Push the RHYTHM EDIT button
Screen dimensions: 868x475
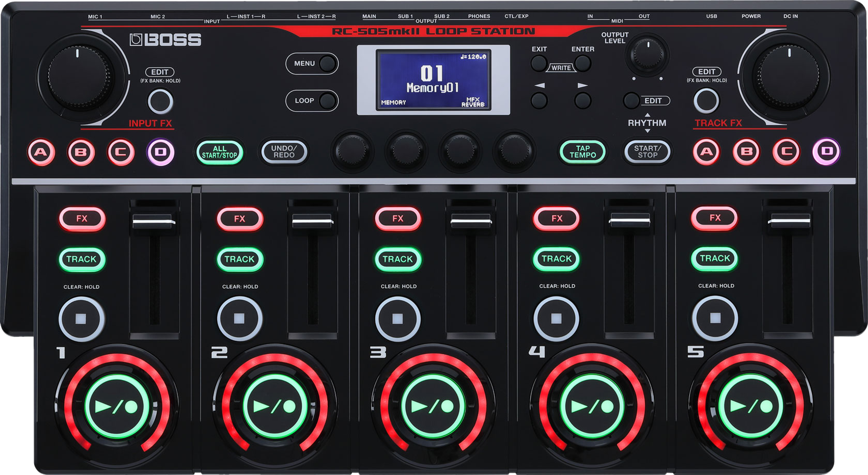click(x=632, y=100)
